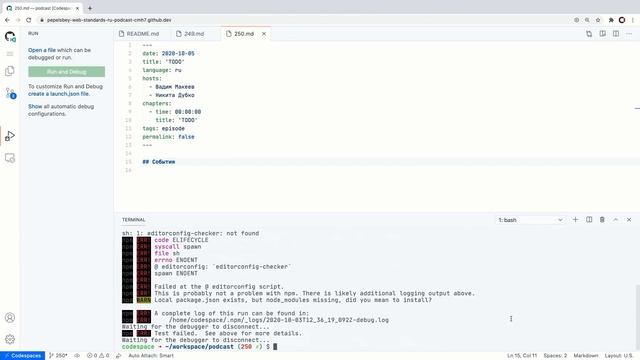Viewport: 640px width, 360px height.
Task: Change language mode from Markdown
Action: pos(586,356)
